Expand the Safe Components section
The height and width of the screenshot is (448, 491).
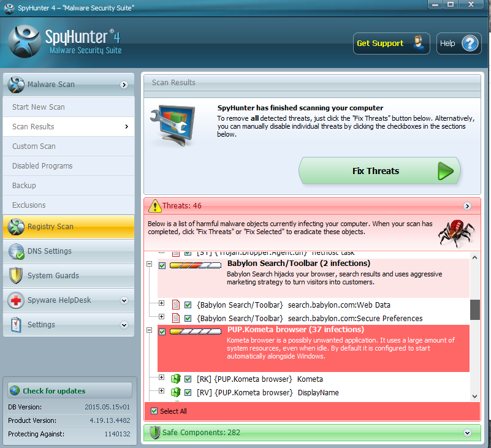pos(468,433)
